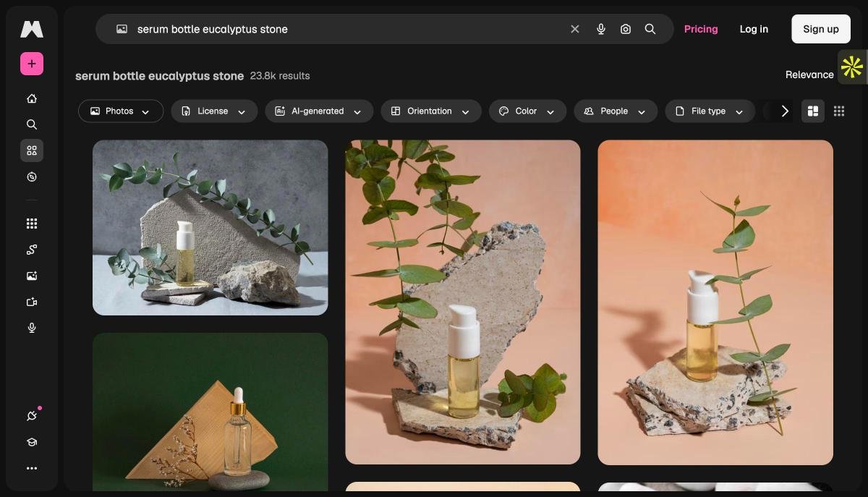The height and width of the screenshot is (497, 868).
Task: Click the Magnific logo in the sidebar
Action: tap(32, 29)
